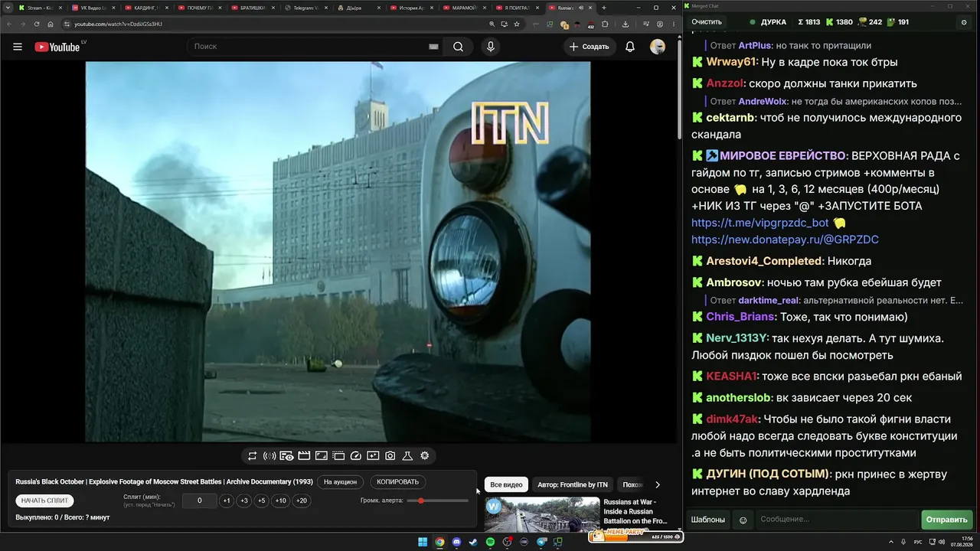The height and width of the screenshot is (551, 980).
Task: Switch to the МАРАМОЙ browser tab
Action: point(465,8)
